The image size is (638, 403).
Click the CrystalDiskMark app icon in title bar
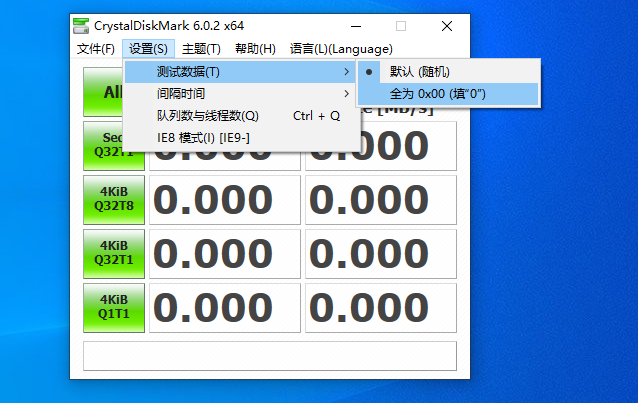click(x=81, y=26)
